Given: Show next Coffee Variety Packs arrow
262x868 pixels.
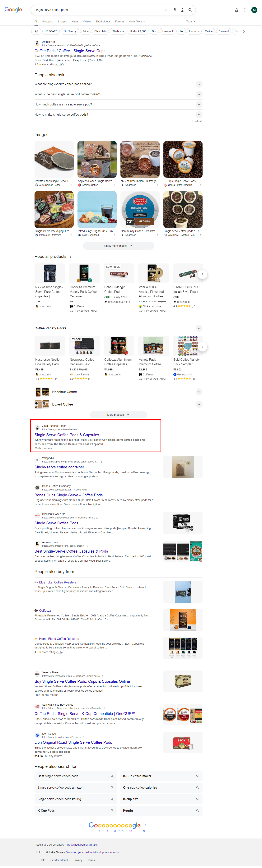Looking at the screenshot, I should (x=202, y=346).
